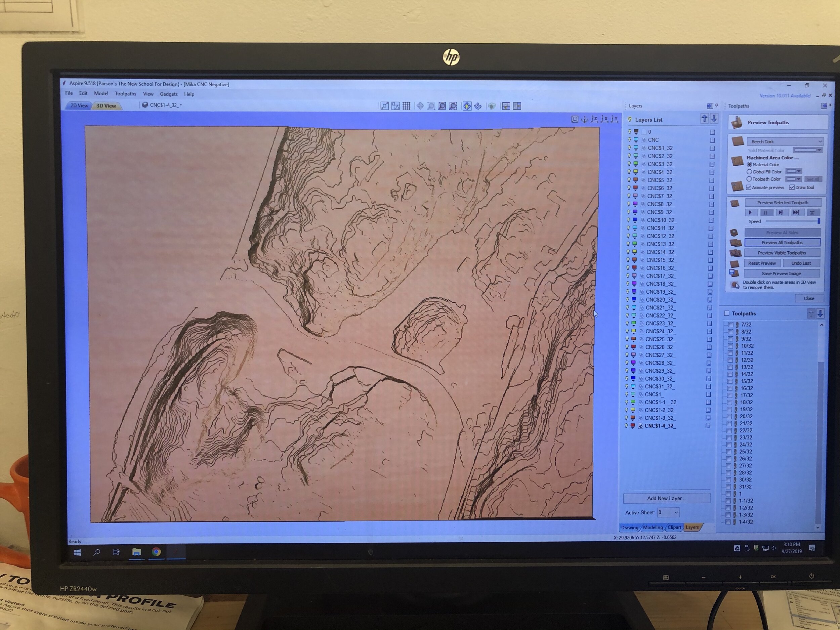Open the Windows Start menu

(x=78, y=552)
